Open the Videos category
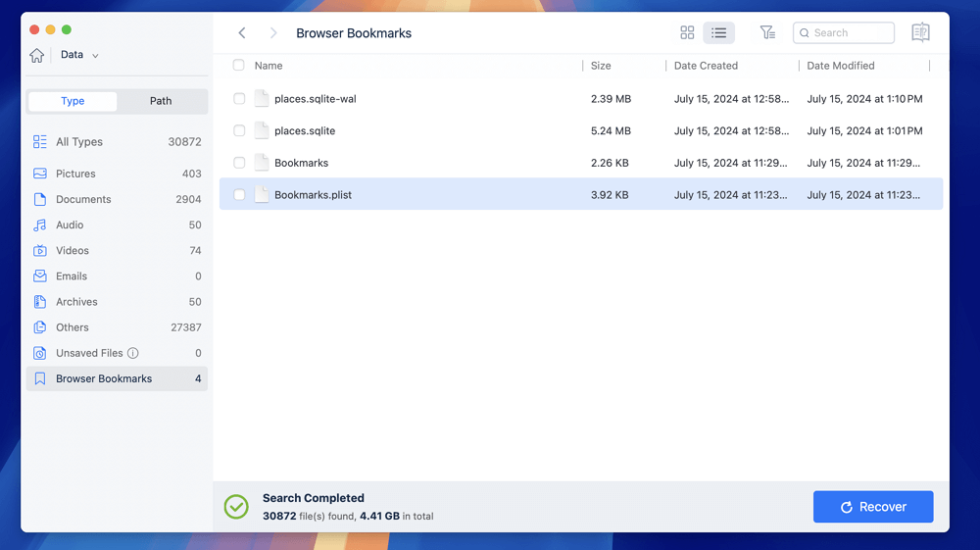This screenshot has height=550, width=980. [117, 251]
